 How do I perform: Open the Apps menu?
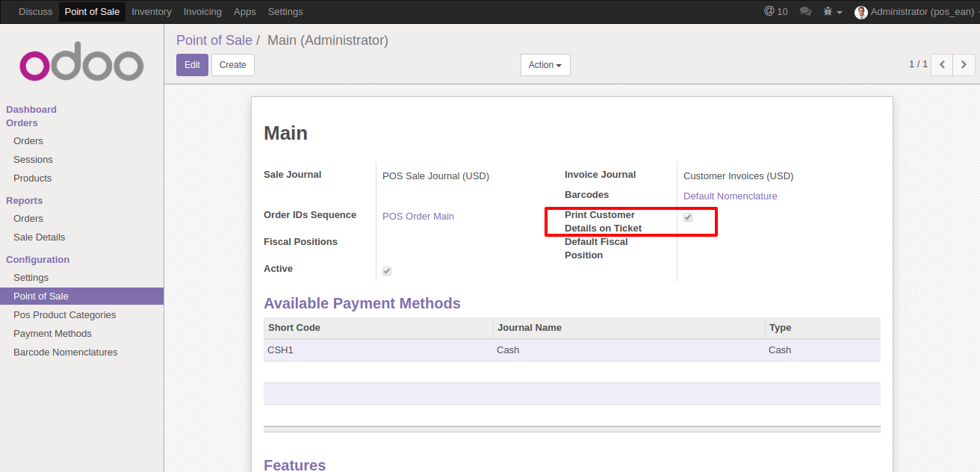coord(245,12)
